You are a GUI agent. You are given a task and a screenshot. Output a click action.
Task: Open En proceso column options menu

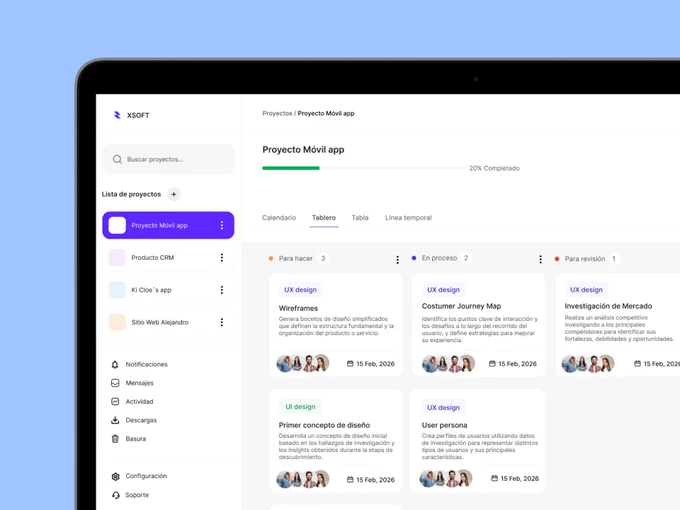point(540,259)
